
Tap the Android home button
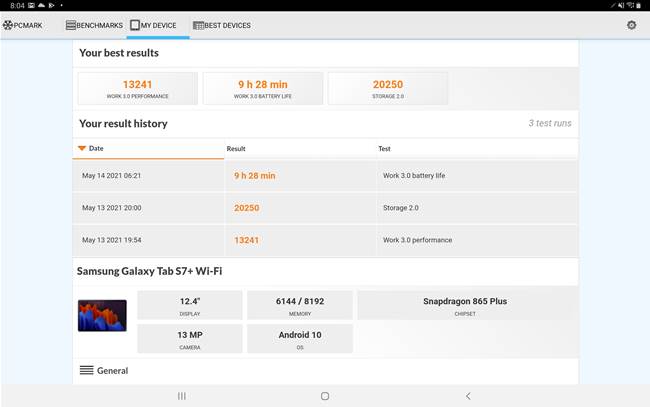pos(325,396)
